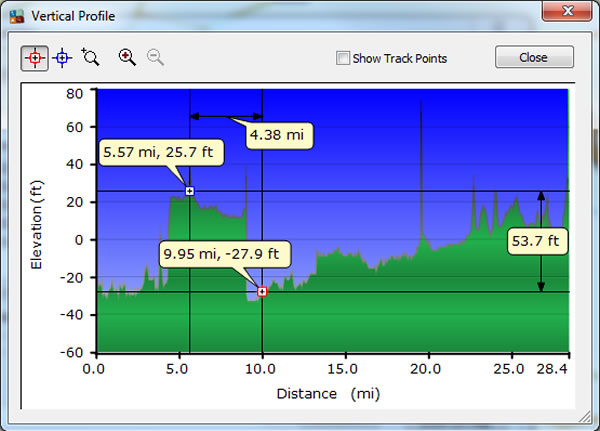
Task: Click the red marker on the profile
Action: point(262,292)
